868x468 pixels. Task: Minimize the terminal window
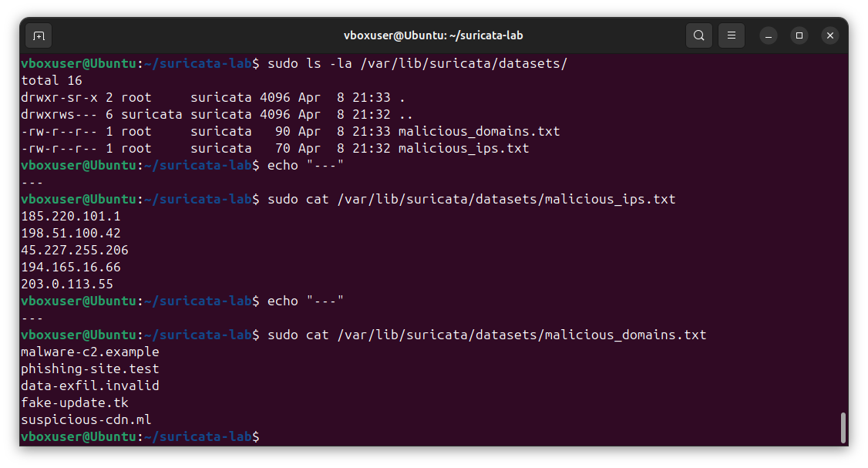(x=768, y=35)
